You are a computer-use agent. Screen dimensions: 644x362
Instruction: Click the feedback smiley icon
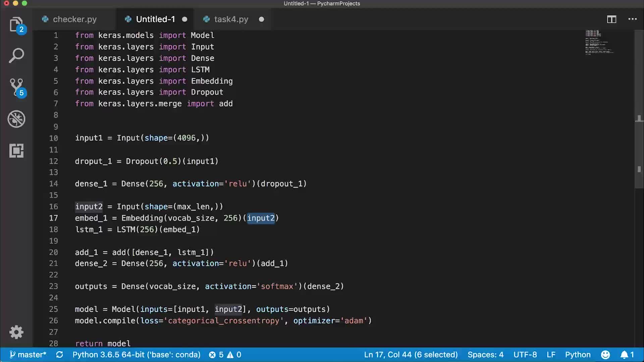(x=605, y=355)
